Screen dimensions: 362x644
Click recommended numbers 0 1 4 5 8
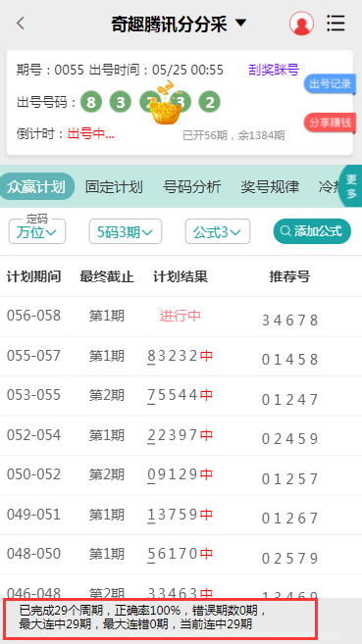point(290,360)
